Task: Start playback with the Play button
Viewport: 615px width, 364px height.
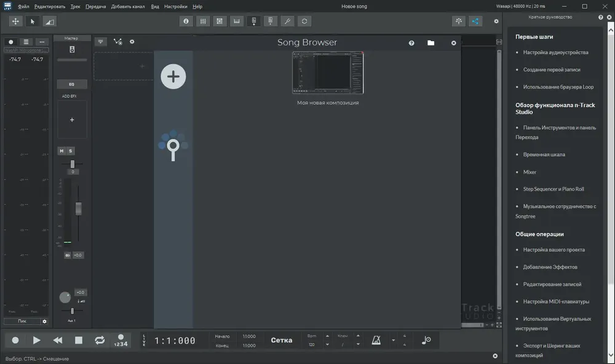Action: (36, 340)
